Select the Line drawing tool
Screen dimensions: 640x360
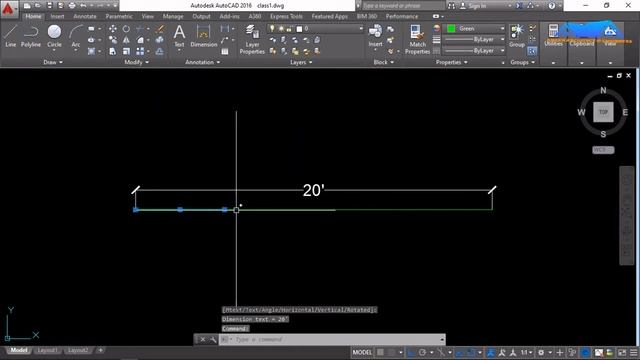coord(11,36)
